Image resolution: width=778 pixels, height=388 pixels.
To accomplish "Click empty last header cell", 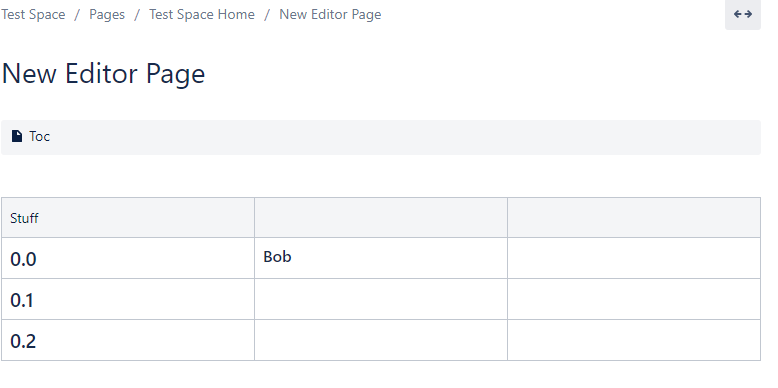I will click(x=634, y=218).
